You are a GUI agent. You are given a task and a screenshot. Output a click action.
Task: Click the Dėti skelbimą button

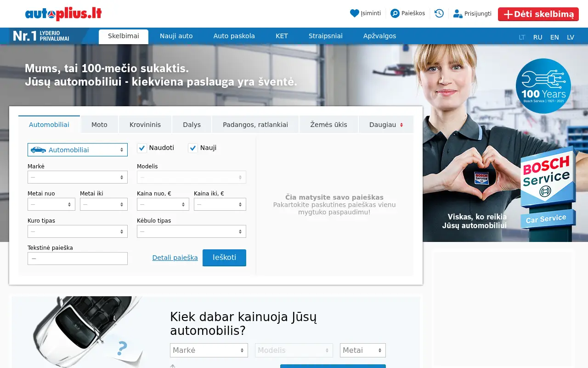(x=538, y=14)
